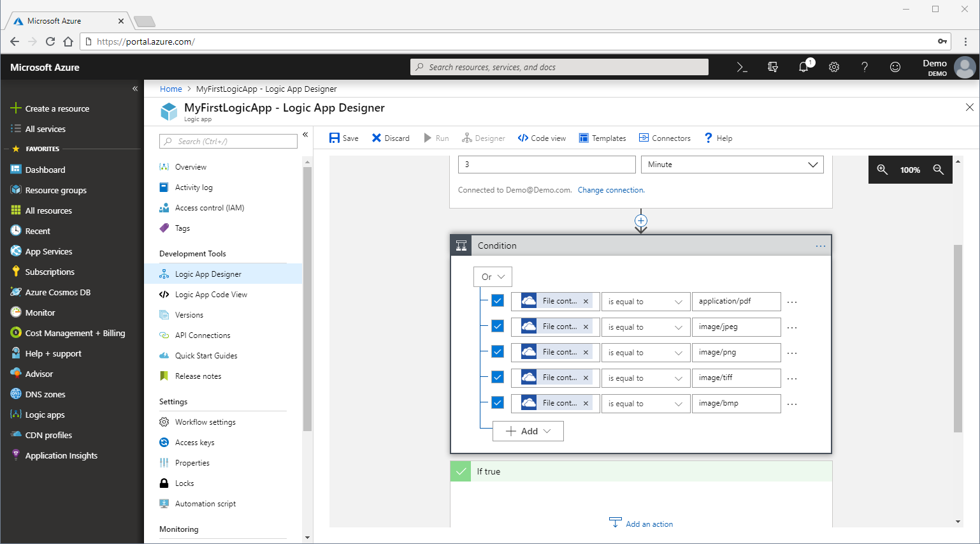
Task: Open the Chrome three-dot menu
Action: click(x=965, y=41)
